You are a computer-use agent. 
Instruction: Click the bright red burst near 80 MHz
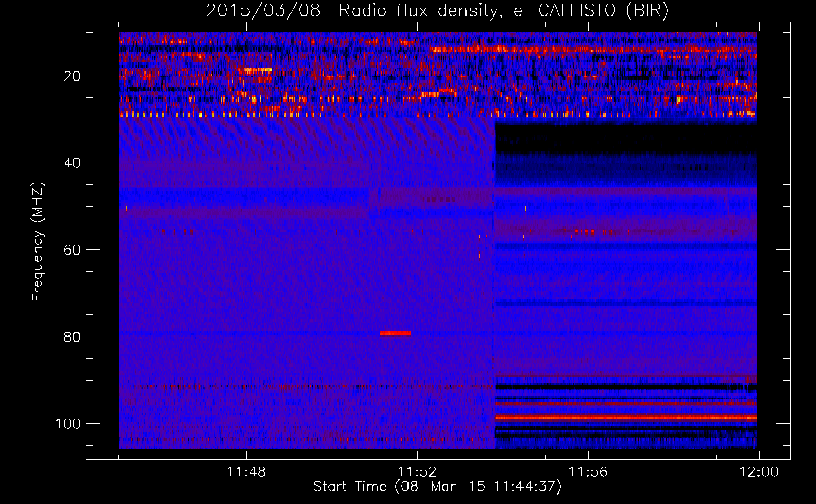tap(395, 333)
